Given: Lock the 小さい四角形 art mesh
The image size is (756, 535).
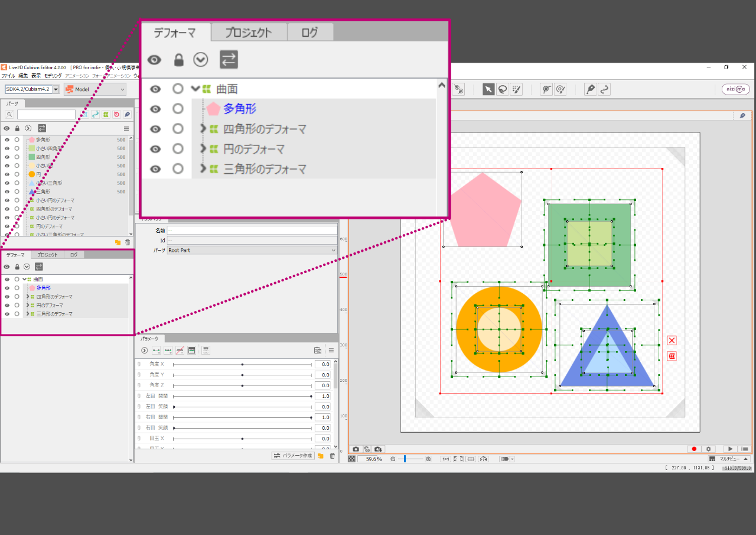Looking at the screenshot, I should pyautogui.click(x=17, y=148).
